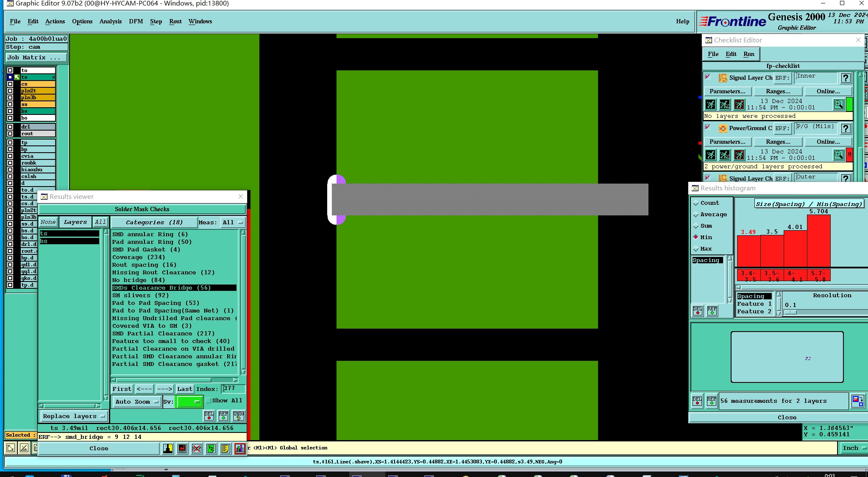The width and height of the screenshot is (868, 477).
Task: Click Ranges button for Signal Layer Inner check
Action: point(778,91)
